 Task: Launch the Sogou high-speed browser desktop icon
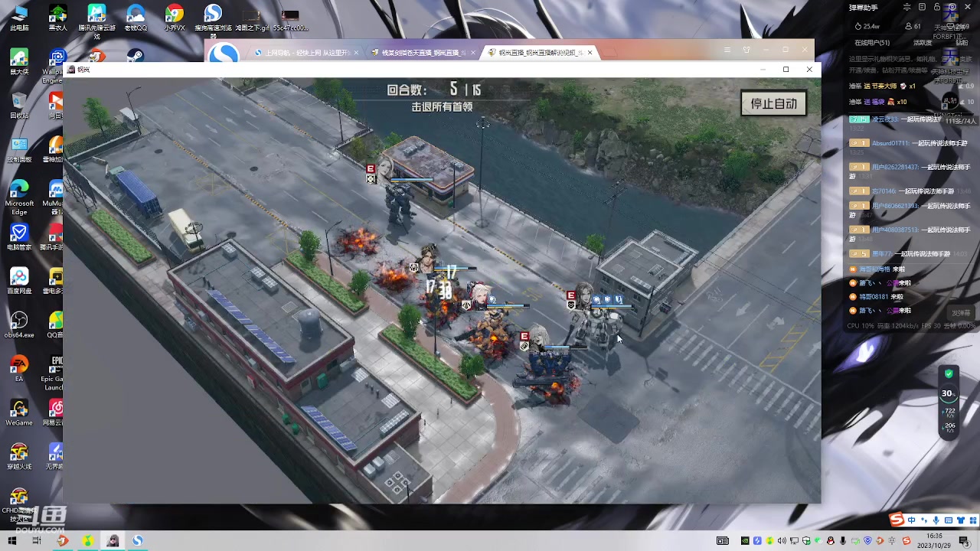click(x=213, y=21)
